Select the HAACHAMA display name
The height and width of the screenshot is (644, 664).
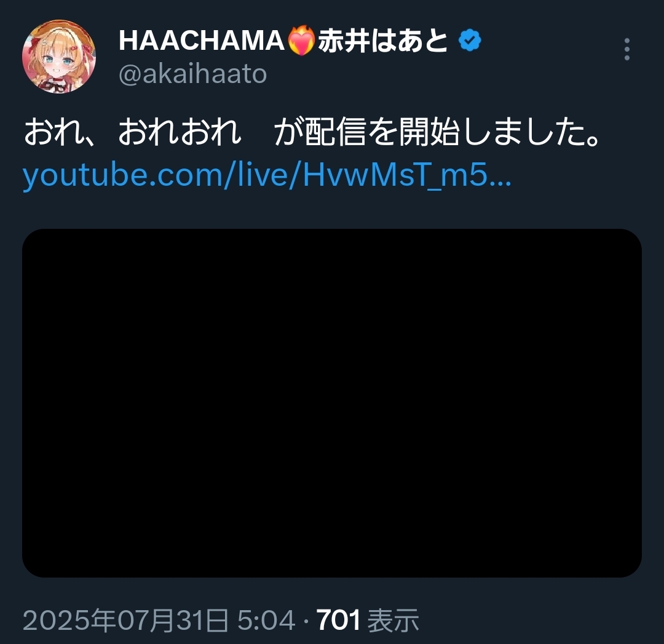click(202, 41)
